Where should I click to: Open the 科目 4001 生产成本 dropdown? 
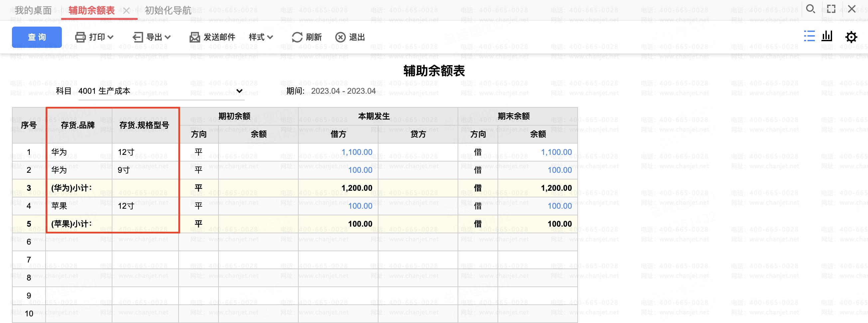tap(239, 91)
